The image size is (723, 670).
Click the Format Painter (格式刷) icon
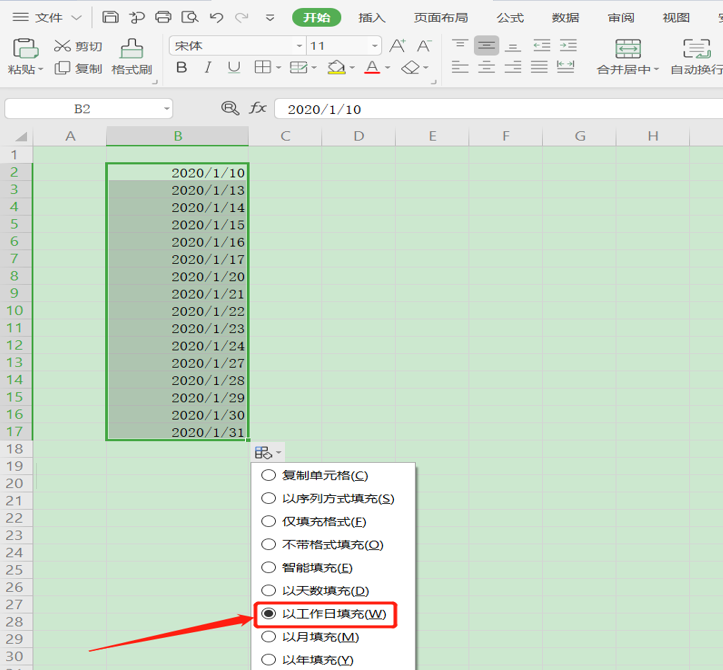coord(132,49)
